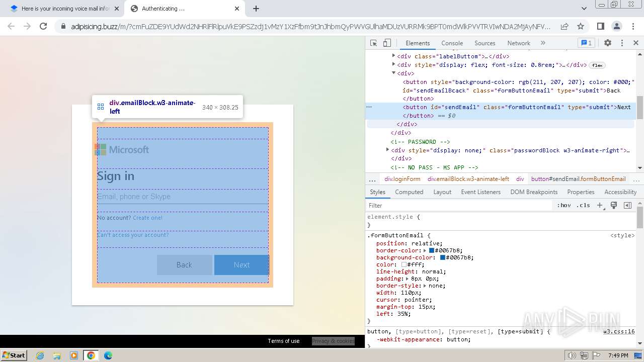Open the console messages issue badge
The image size is (644, 362).
click(x=586, y=43)
